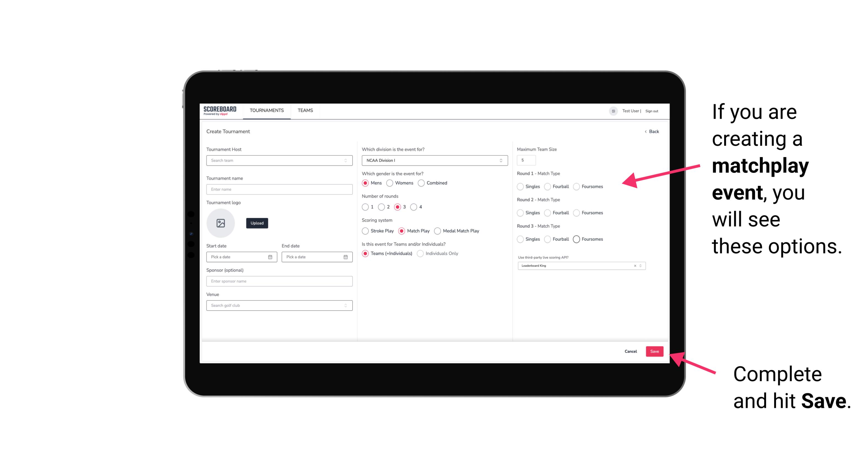Viewport: 868px width, 467px height.
Task: Switch to the TOURNAMENTS tab
Action: coord(267,110)
